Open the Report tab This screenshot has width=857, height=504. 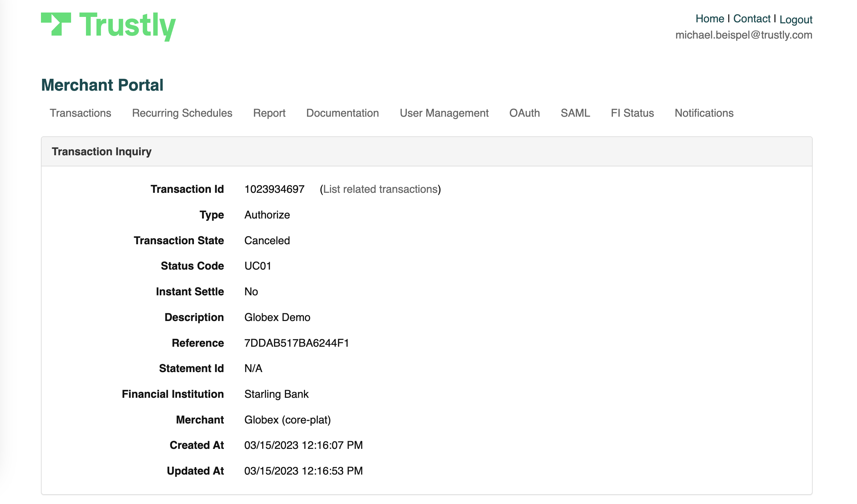click(x=269, y=113)
